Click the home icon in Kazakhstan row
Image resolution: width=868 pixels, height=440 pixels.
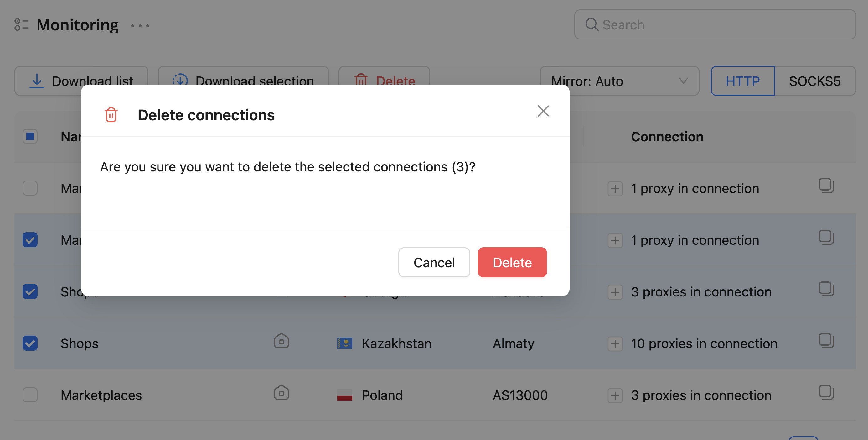(282, 341)
